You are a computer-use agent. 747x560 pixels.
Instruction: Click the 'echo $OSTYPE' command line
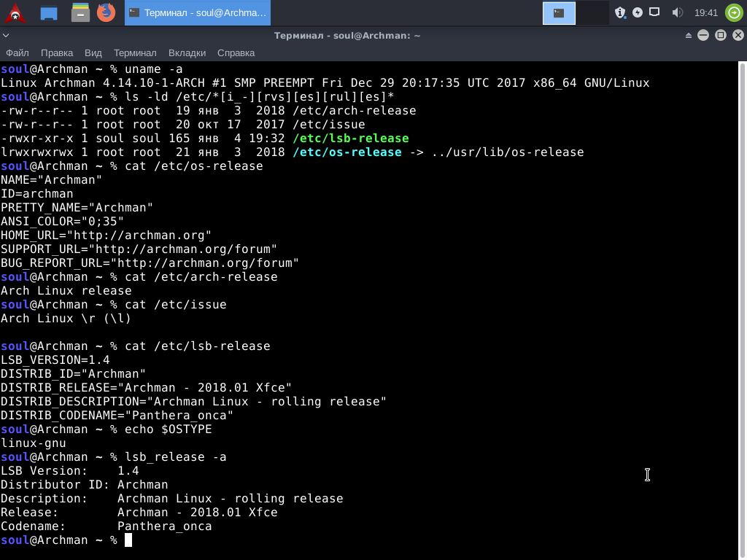(169, 429)
